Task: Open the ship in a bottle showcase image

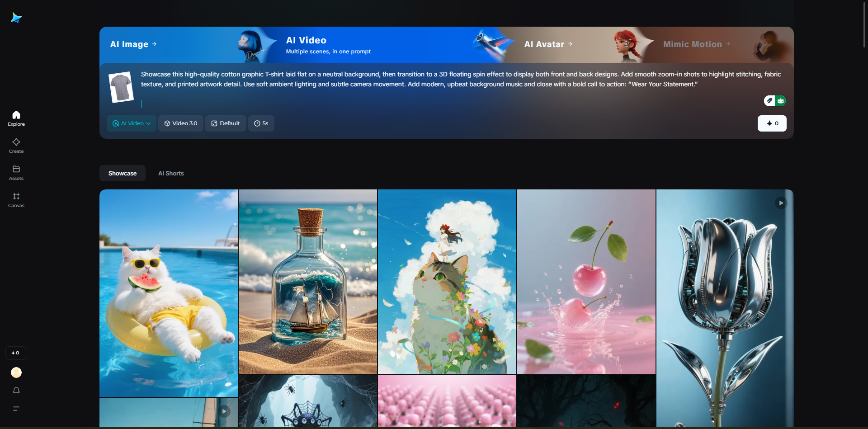Action: tap(308, 281)
